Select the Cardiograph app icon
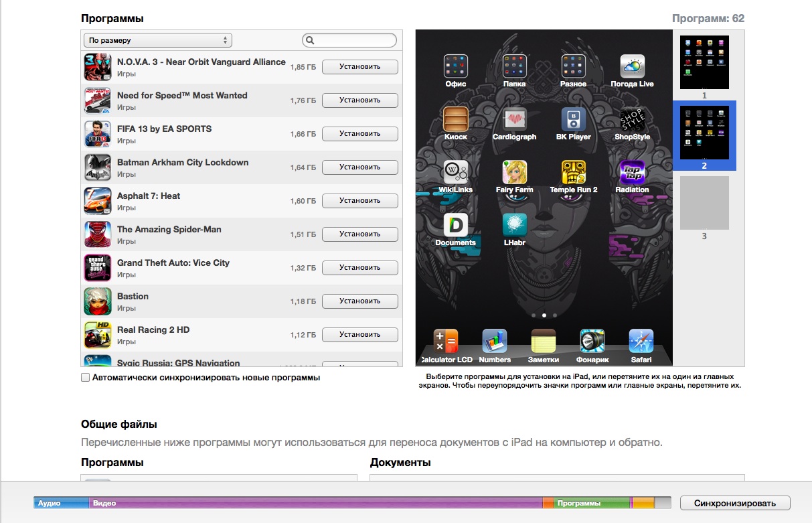812x523 pixels. (515, 120)
